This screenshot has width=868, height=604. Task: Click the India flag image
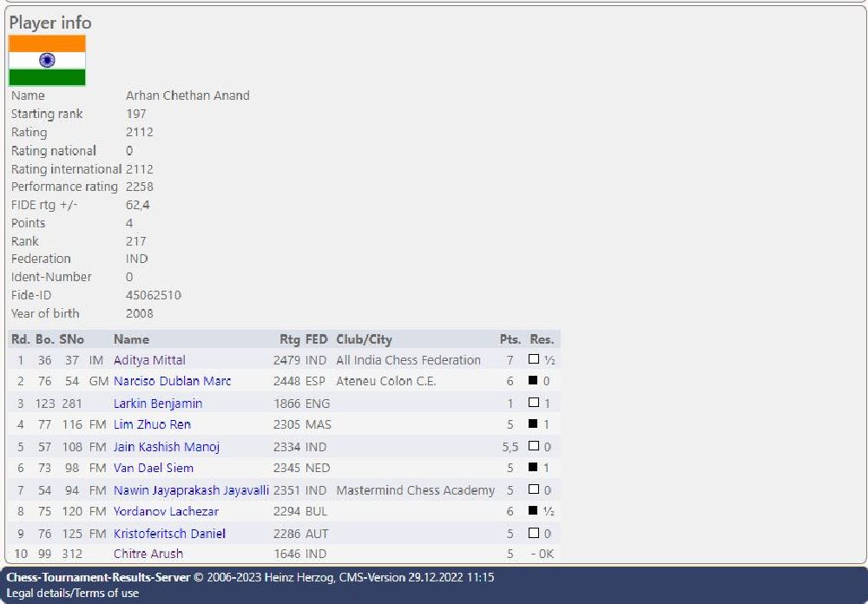47,61
